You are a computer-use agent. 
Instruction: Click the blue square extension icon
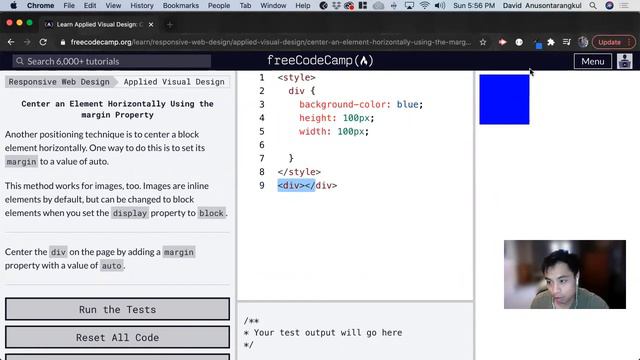538,45
